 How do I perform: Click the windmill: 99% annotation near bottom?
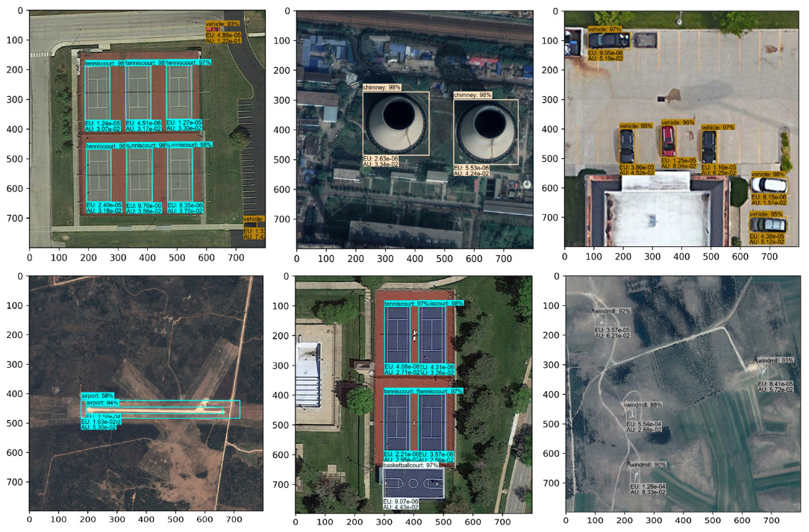coord(647,463)
